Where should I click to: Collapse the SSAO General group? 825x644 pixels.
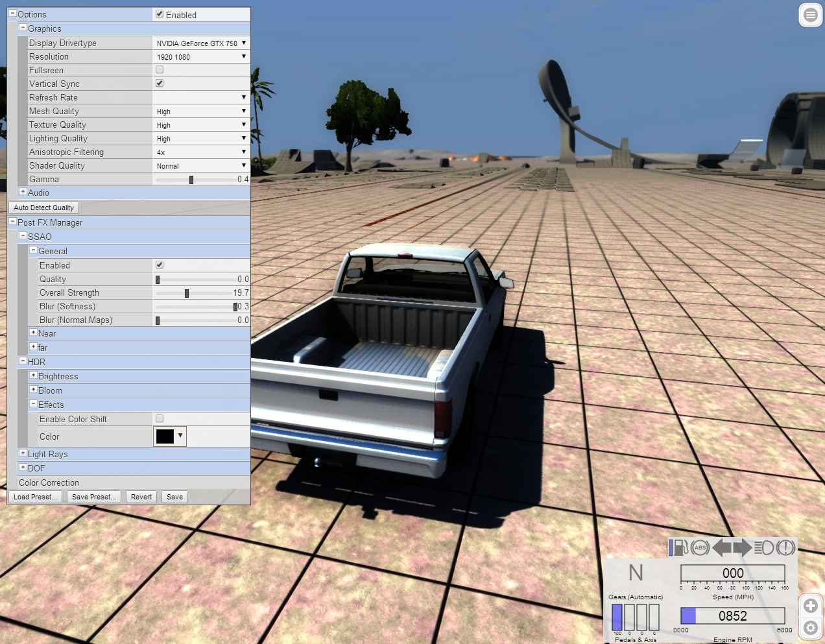(x=33, y=250)
